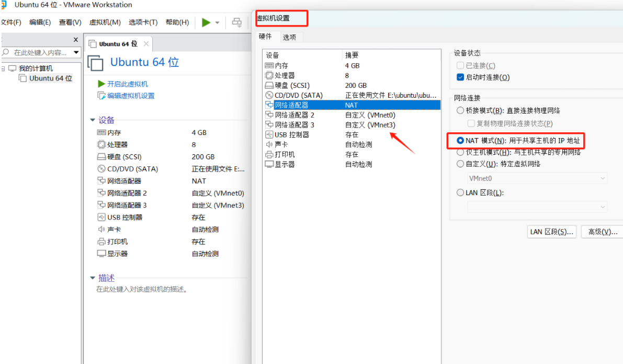
Task: Open the 文件(F) menu
Action: [11, 22]
